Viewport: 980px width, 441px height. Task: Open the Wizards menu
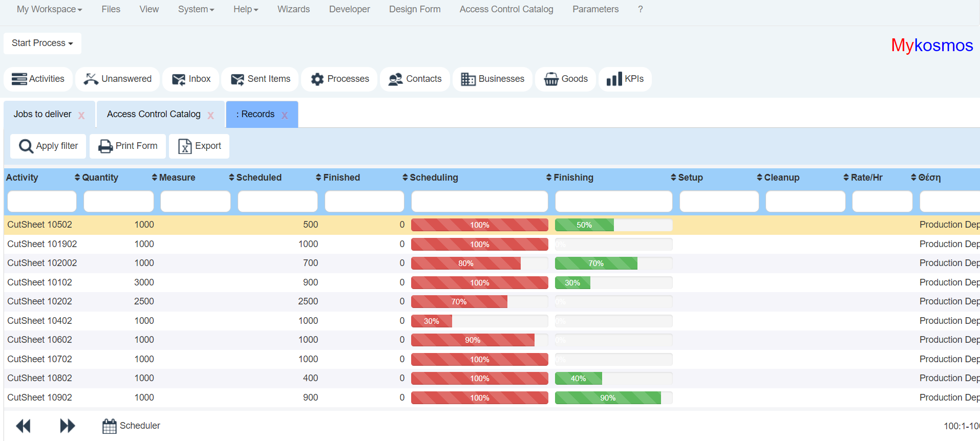(293, 9)
